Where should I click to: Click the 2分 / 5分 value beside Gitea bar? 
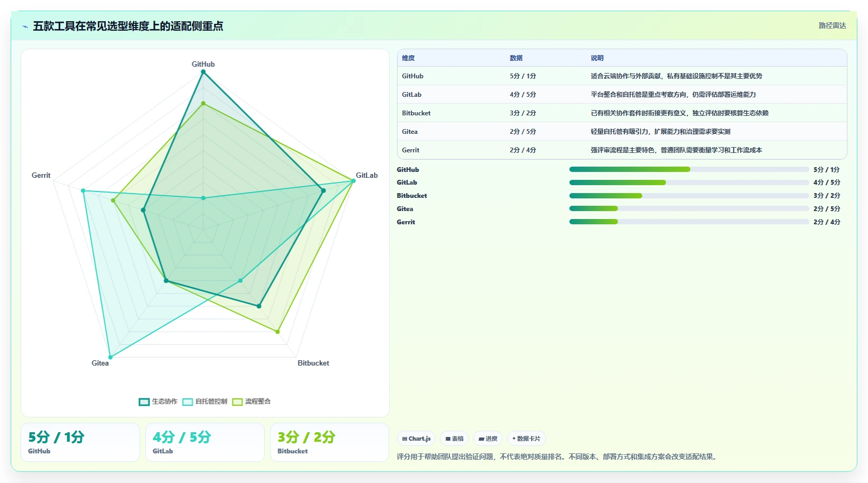[x=827, y=209]
